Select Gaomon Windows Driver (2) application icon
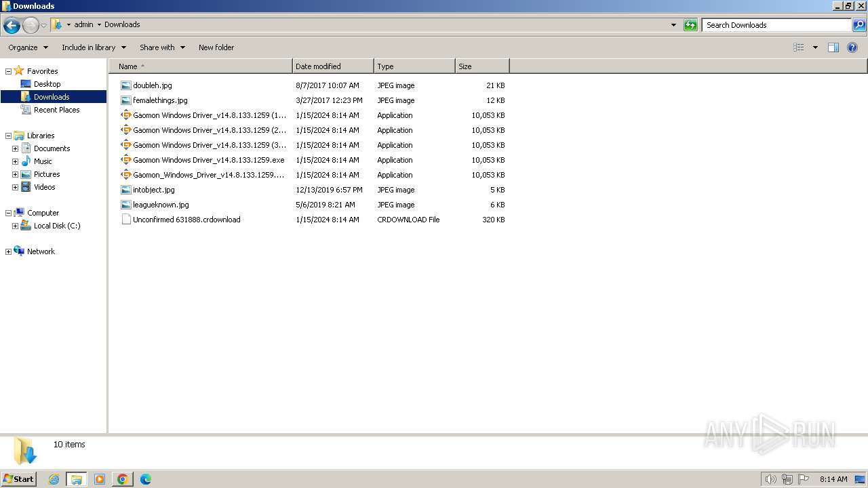Image resolution: width=868 pixels, height=488 pixels. pyautogui.click(x=126, y=130)
